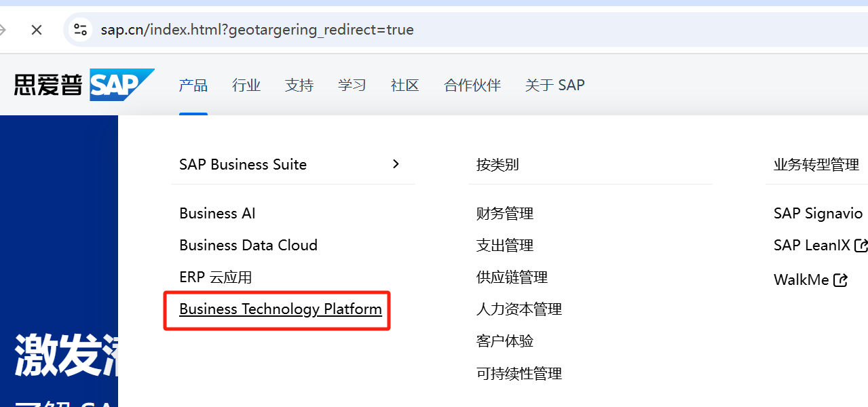The image size is (868, 407).
Task: Click the browser forward arrow
Action: [x=3, y=30]
